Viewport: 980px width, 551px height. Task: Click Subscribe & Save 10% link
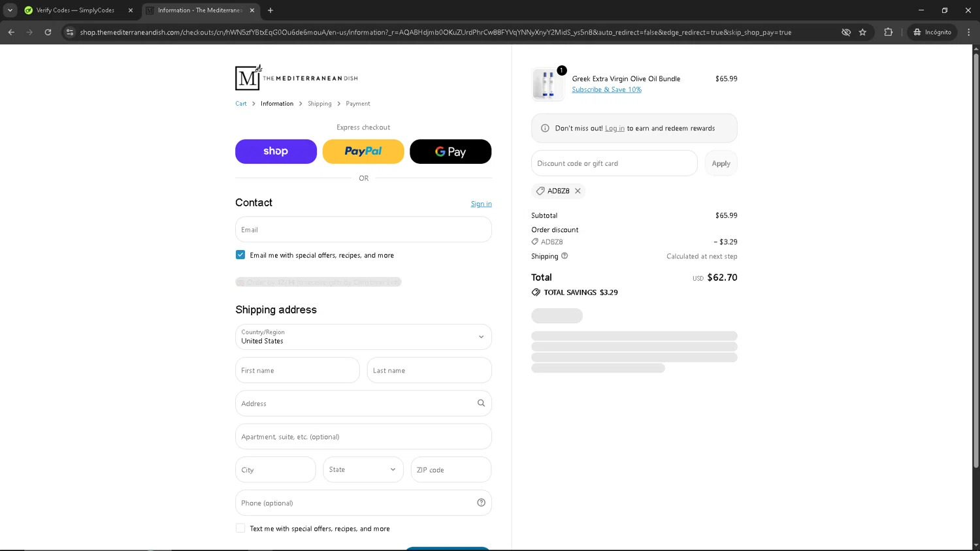click(607, 89)
